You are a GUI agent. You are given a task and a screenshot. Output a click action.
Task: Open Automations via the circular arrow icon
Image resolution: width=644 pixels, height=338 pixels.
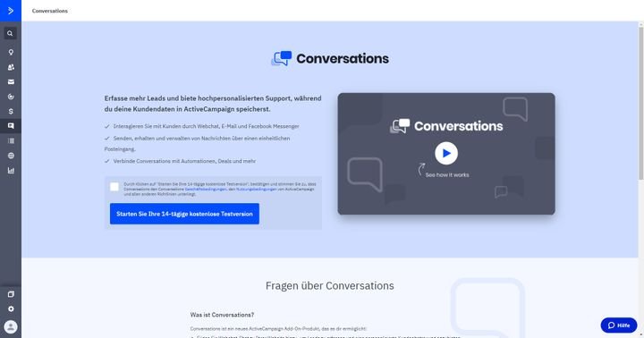pos(11,97)
